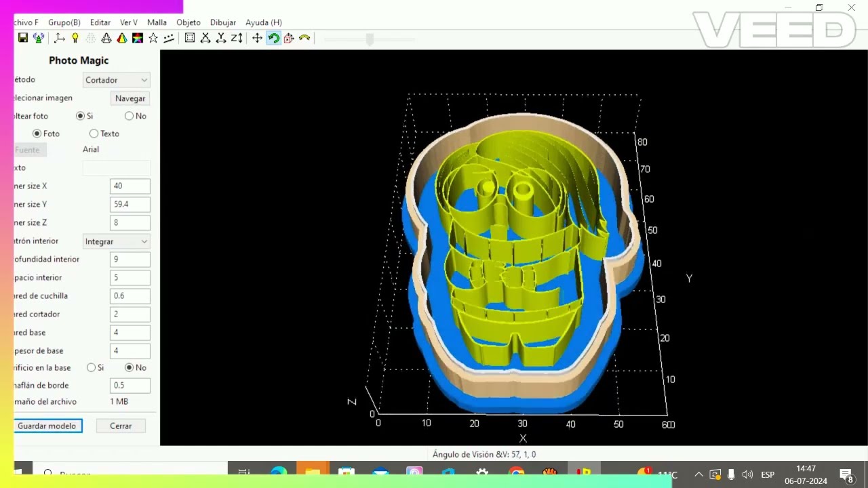The image size is (868, 488).
Task: Click the yellow light bulb lighting icon
Action: coord(75,38)
